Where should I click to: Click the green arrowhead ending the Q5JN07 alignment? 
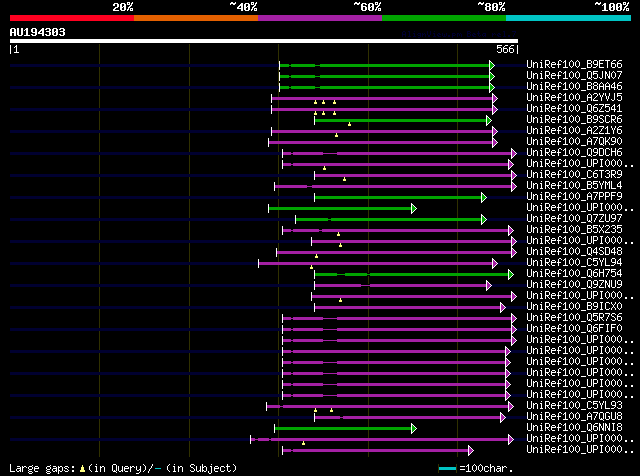(492, 76)
